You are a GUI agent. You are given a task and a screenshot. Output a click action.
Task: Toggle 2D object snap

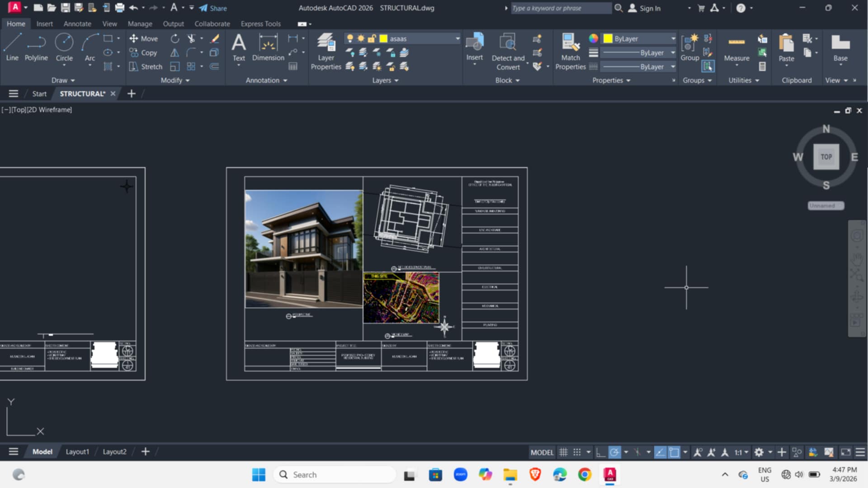pos(674,452)
